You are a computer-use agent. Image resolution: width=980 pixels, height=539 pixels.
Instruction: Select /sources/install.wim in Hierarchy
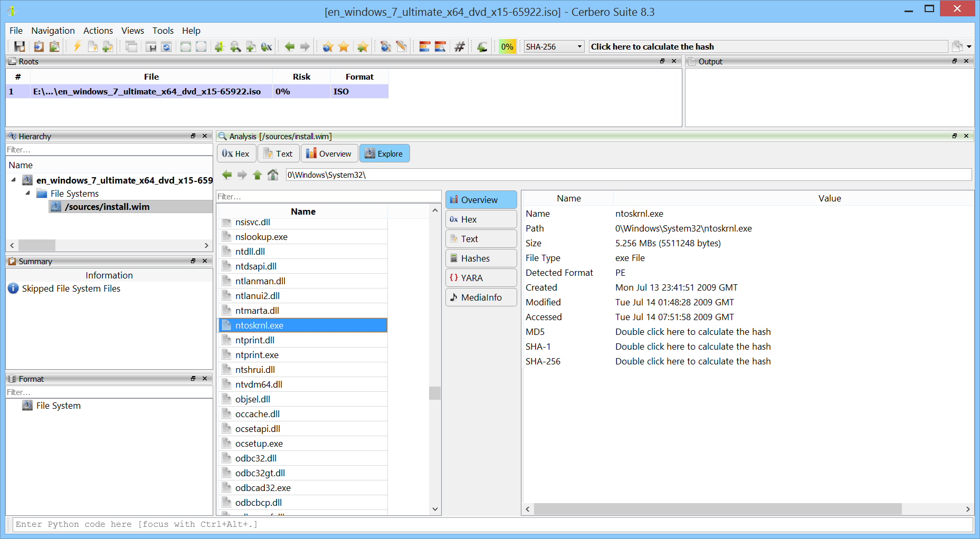pos(107,207)
